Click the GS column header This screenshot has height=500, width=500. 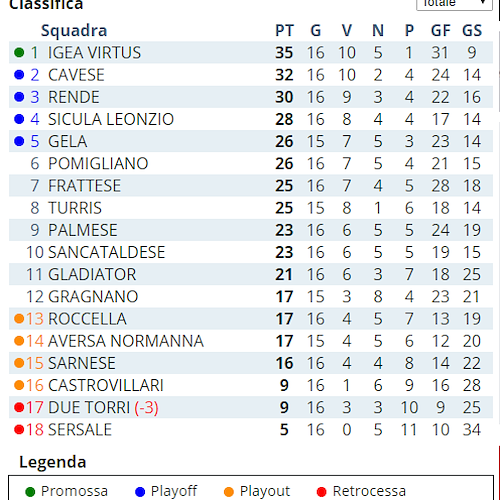pos(472,31)
